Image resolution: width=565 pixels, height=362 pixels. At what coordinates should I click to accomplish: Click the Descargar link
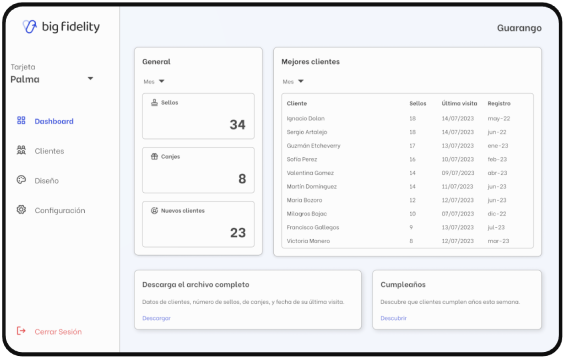coord(156,318)
